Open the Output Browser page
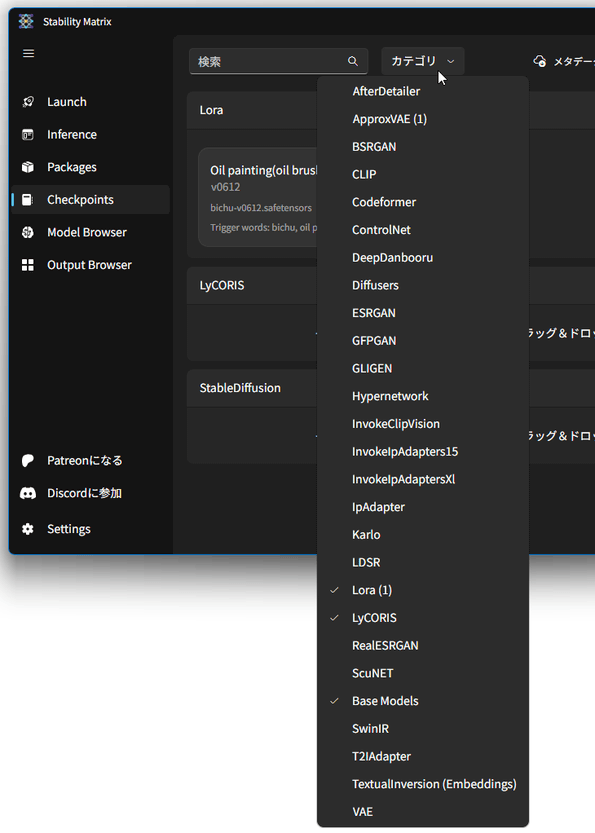Image resolution: width=595 pixels, height=833 pixels. click(x=90, y=265)
